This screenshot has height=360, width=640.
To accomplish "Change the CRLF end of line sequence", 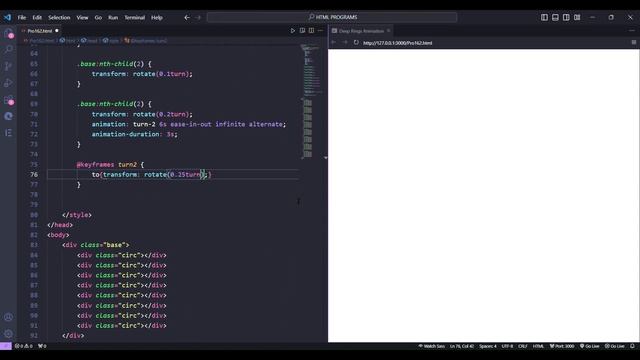I will tap(523, 346).
